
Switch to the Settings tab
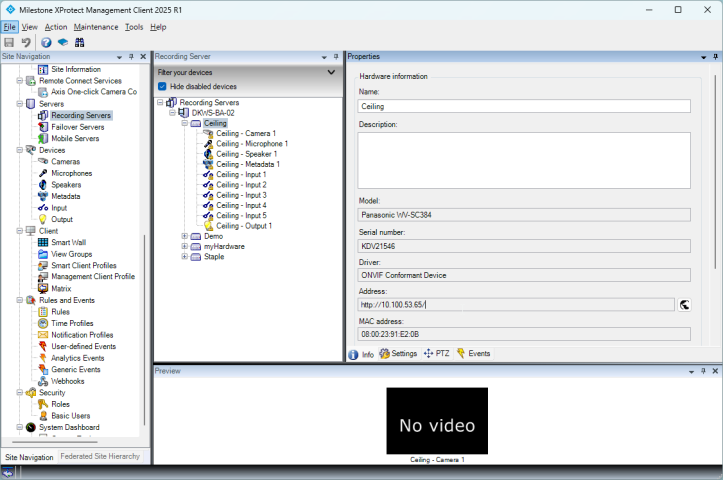(398, 354)
